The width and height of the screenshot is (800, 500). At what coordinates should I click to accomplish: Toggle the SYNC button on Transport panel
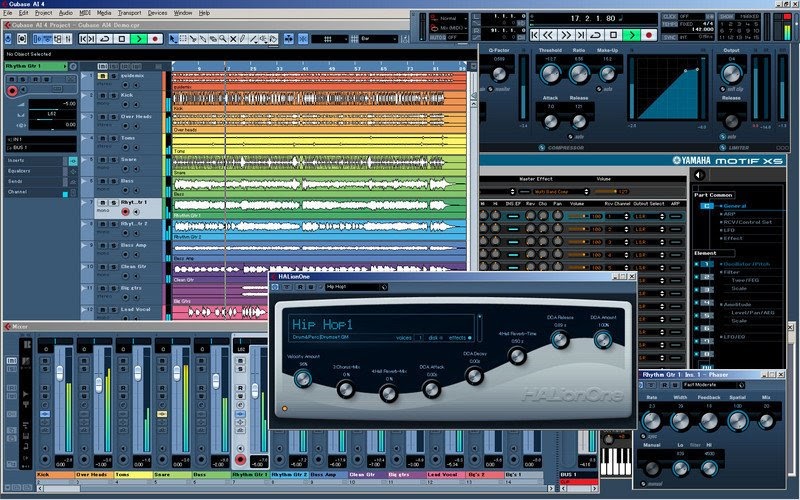click(669, 37)
